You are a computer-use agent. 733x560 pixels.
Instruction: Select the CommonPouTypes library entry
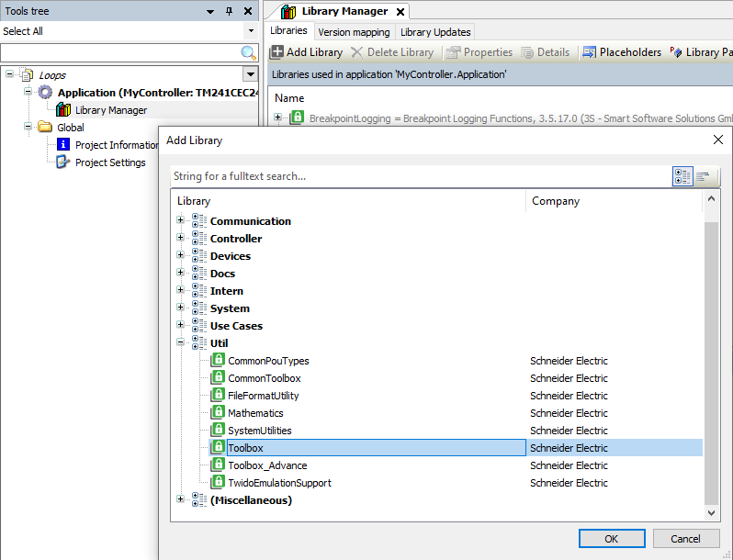(268, 361)
